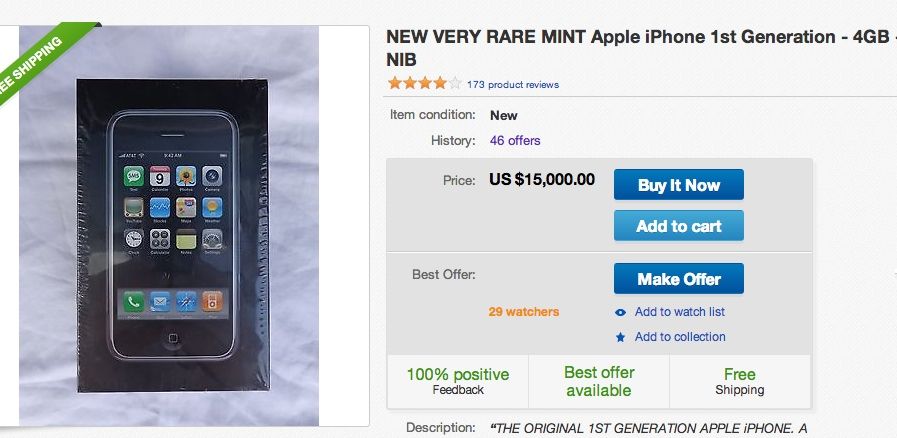Click the eye icon for the watch list
Screen dimensions: 897x438
coord(621,312)
